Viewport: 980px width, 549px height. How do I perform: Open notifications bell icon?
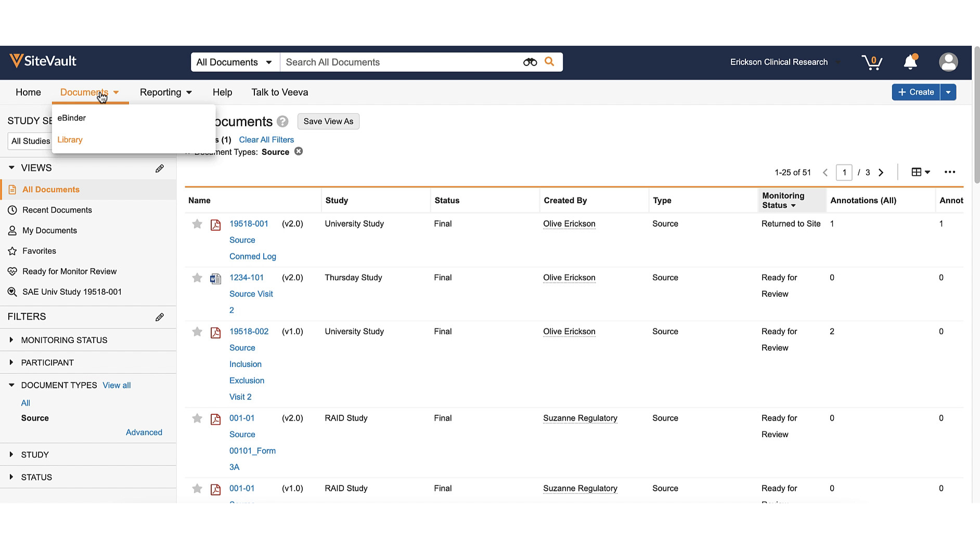pyautogui.click(x=910, y=62)
